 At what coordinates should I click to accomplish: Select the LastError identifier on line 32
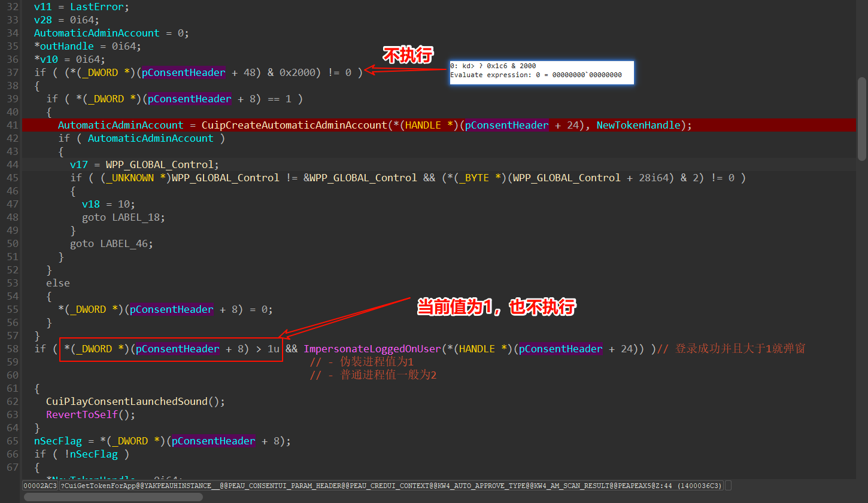click(96, 7)
